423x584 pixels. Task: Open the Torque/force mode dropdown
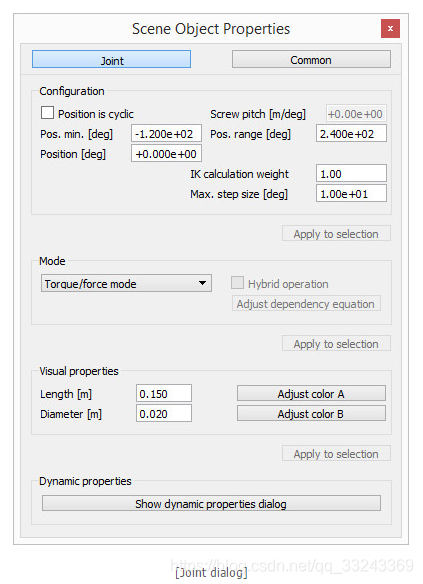tap(126, 283)
